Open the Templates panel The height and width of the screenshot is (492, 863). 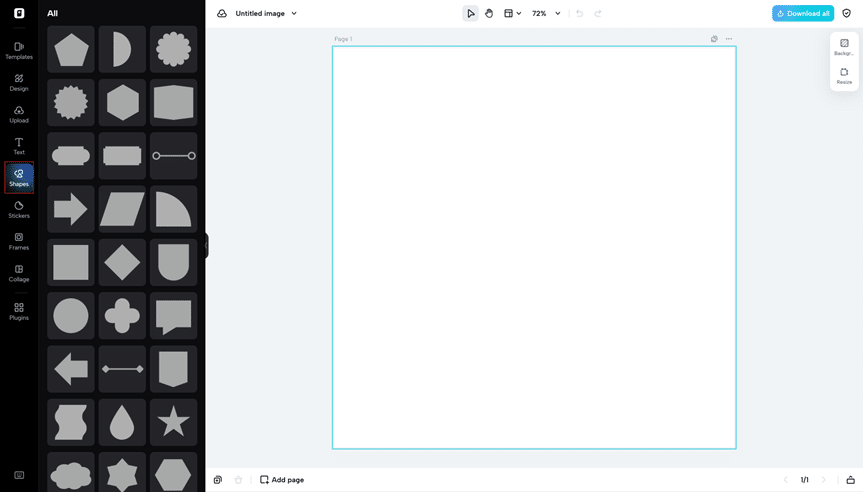pos(19,51)
